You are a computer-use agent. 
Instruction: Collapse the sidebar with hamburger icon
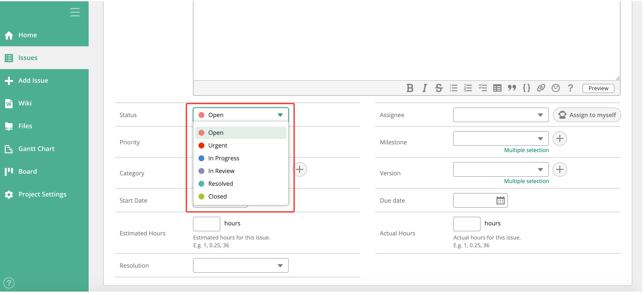(x=75, y=12)
